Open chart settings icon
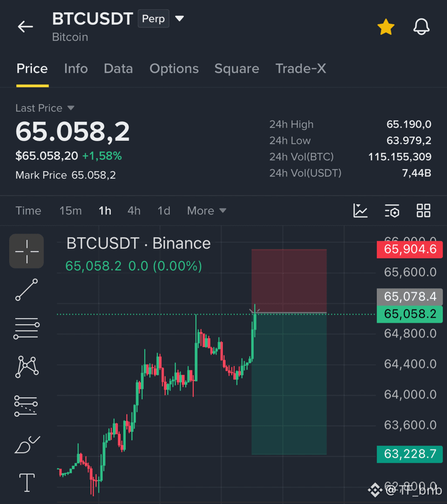Image resolution: width=447 pixels, height=504 pixels. tap(392, 211)
